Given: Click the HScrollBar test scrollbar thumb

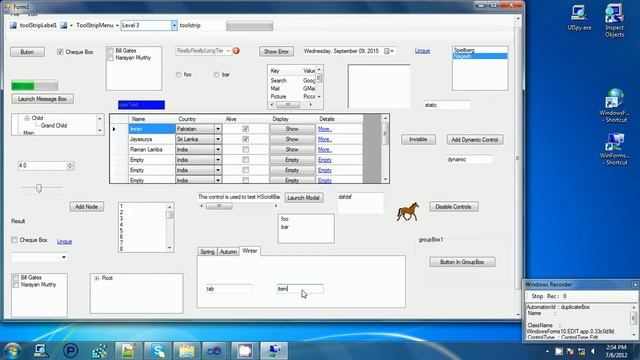Looking at the screenshot, I should [219, 206].
